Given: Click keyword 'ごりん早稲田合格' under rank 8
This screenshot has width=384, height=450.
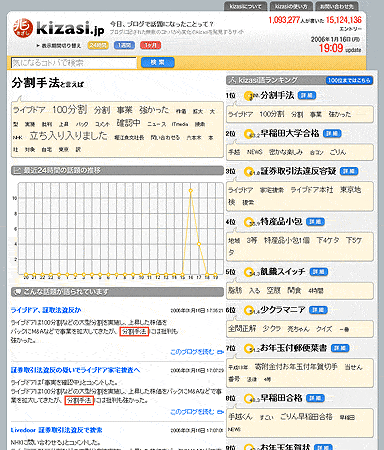Looking at the screenshot, I should click(x=306, y=417).
